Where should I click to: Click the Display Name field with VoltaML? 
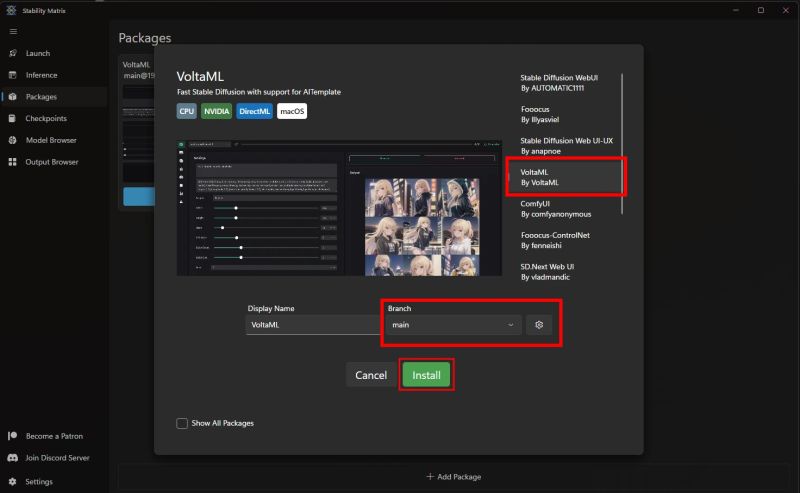point(313,325)
